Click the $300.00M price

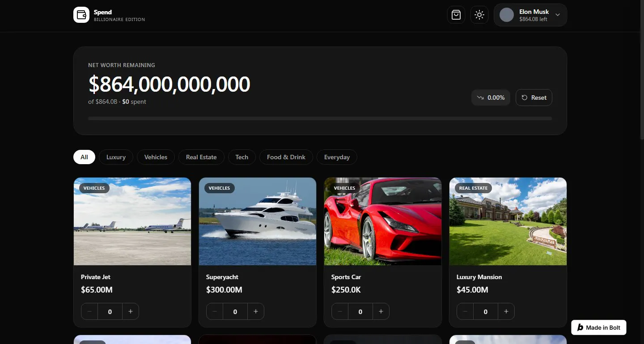tap(224, 290)
